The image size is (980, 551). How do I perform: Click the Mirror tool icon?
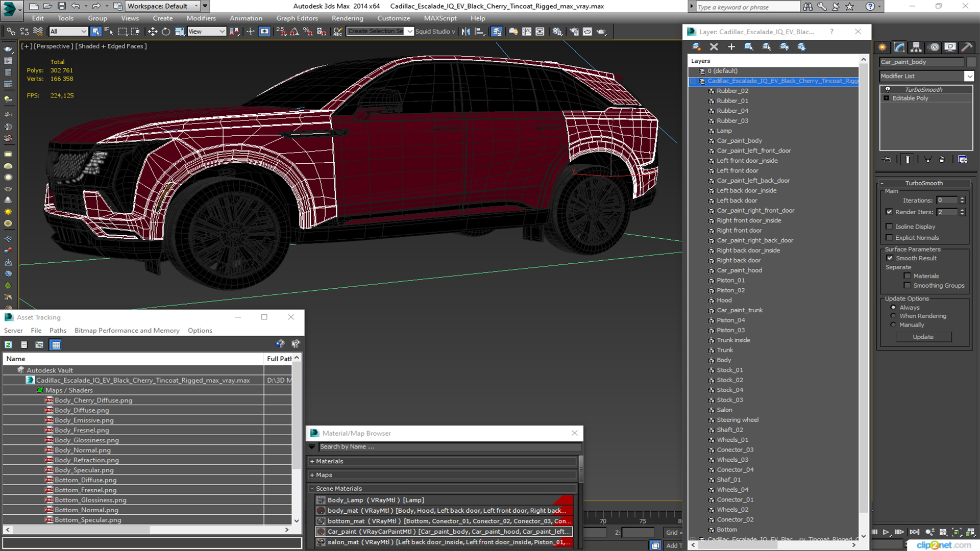tap(466, 32)
